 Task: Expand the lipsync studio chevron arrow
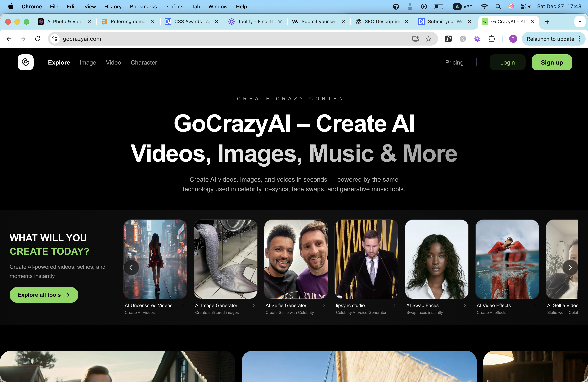pyautogui.click(x=394, y=305)
